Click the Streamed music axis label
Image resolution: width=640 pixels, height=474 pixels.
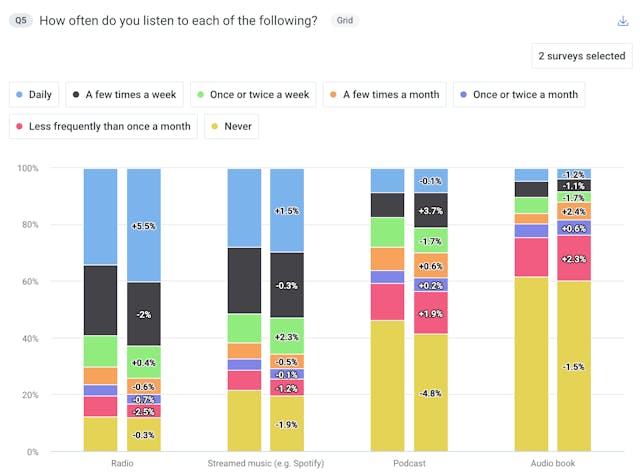tap(266, 464)
